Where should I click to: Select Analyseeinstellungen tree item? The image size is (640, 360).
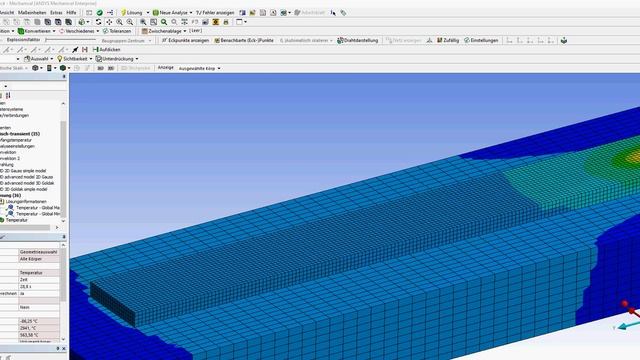pos(17,146)
